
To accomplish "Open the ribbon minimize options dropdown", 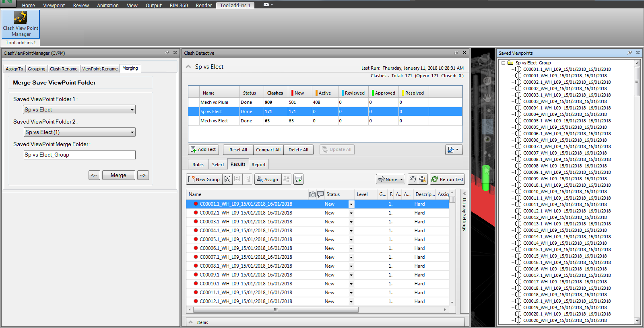I will 268,5.
